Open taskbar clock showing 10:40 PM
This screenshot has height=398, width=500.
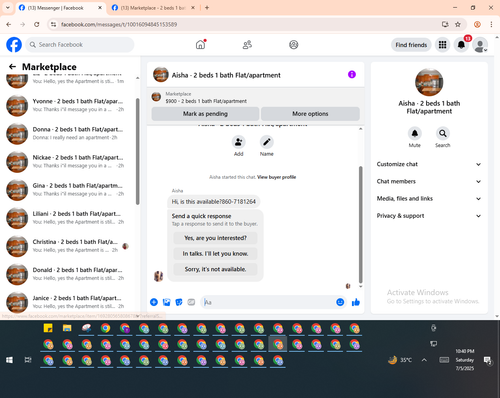[x=465, y=360]
